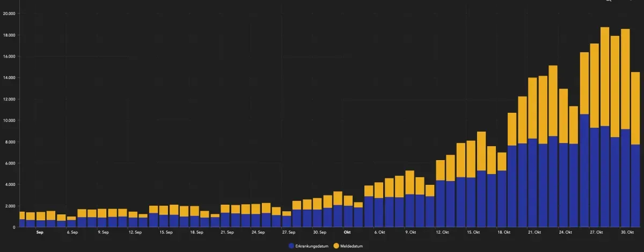Click the blue segment of the leftmost bar
Screen dimensions: 644x252
click(x=22, y=223)
